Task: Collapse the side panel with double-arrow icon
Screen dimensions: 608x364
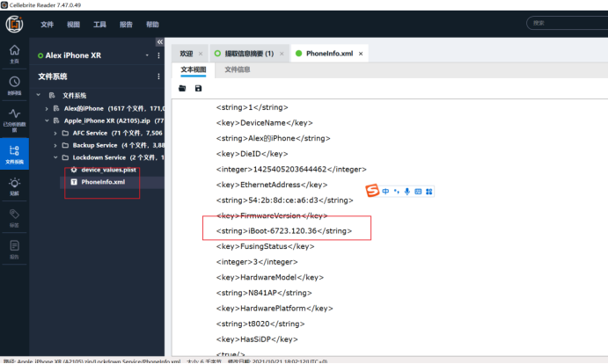Action: tap(160, 42)
